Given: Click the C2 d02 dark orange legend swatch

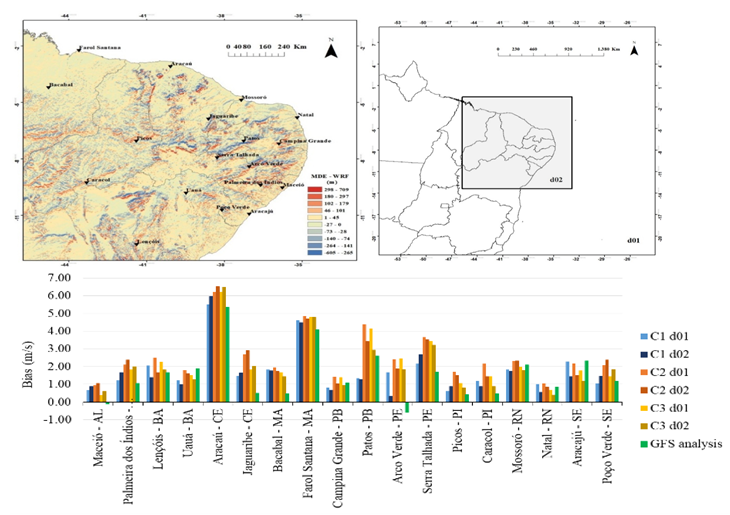Looking at the screenshot, I should coord(644,390).
